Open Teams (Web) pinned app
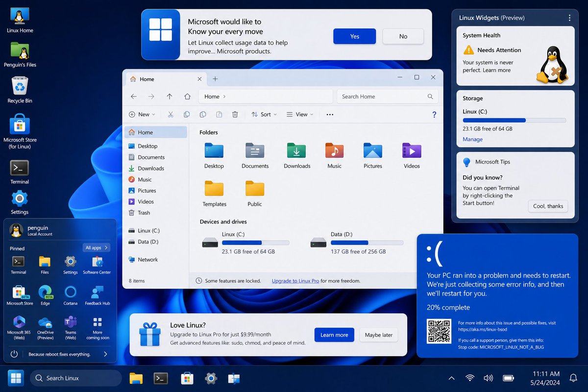The width and height of the screenshot is (588, 392). tap(70, 327)
